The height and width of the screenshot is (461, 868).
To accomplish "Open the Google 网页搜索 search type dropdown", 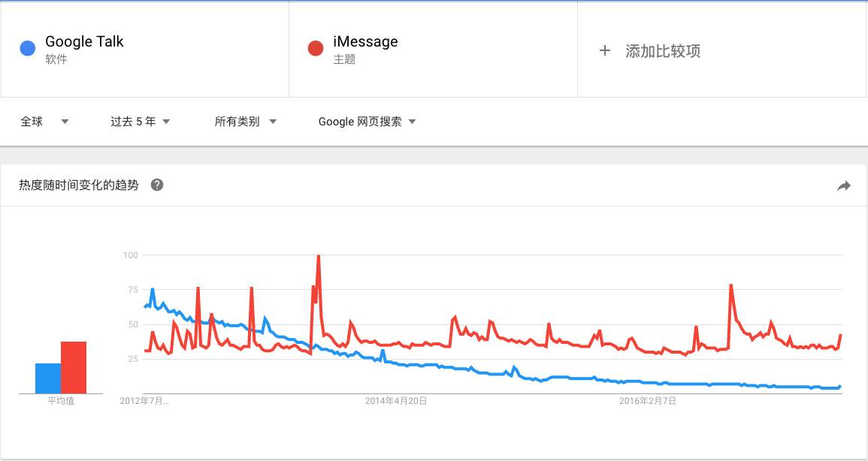I will click(x=367, y=122).
